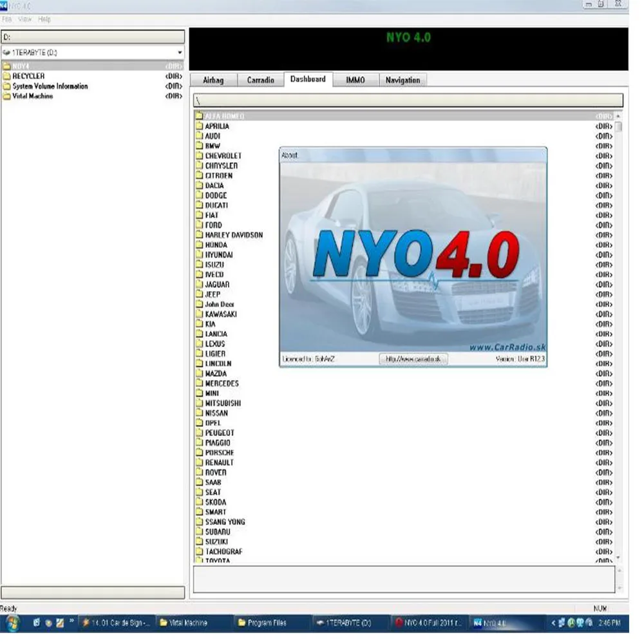Screen dimensions: 644x644
Task: Click the DUCATI folder icon
Action: click(199, 205)
